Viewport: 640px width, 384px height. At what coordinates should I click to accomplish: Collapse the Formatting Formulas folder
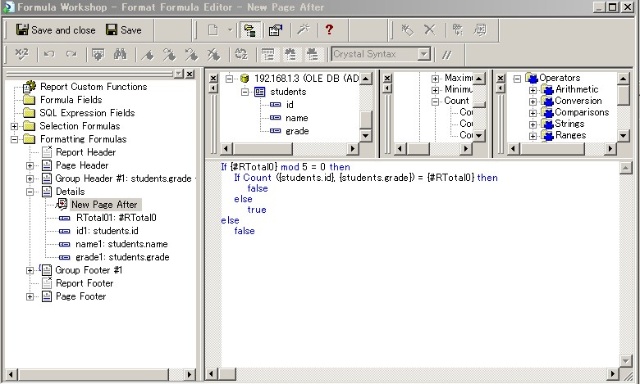coord(14,139)
